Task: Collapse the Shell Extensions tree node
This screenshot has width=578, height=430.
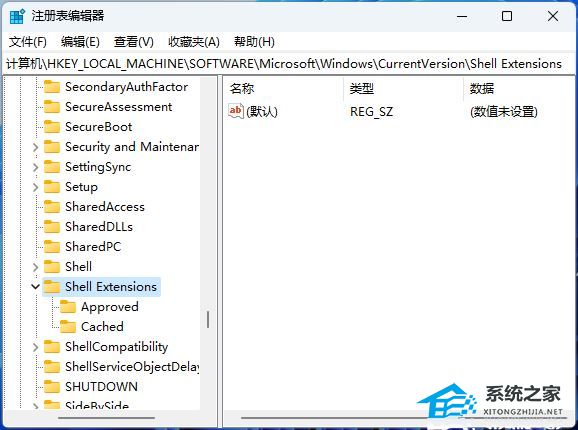Action: pos(35,286)
